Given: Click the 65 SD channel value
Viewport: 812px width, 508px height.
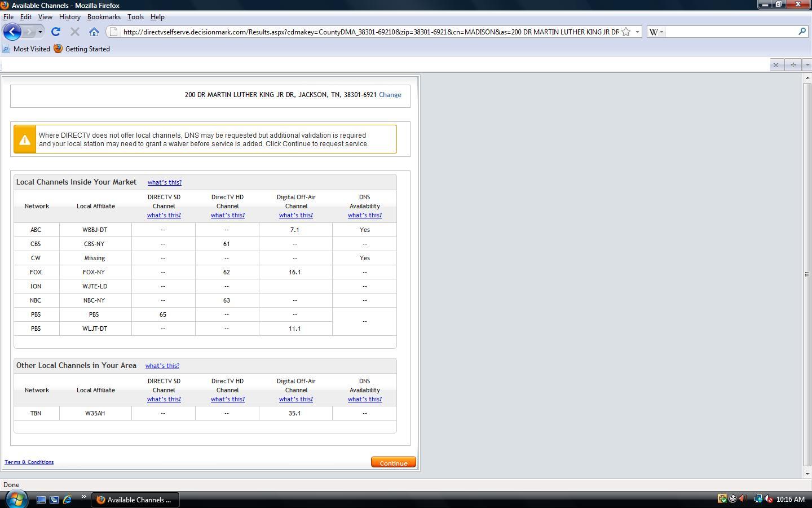Looking at the screenshot, I should point(163,314).
